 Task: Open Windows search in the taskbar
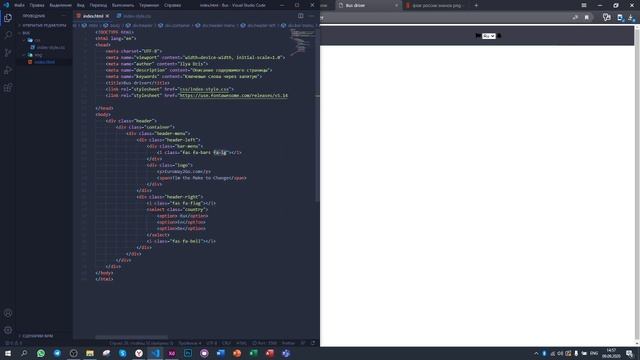coord(24,353)
